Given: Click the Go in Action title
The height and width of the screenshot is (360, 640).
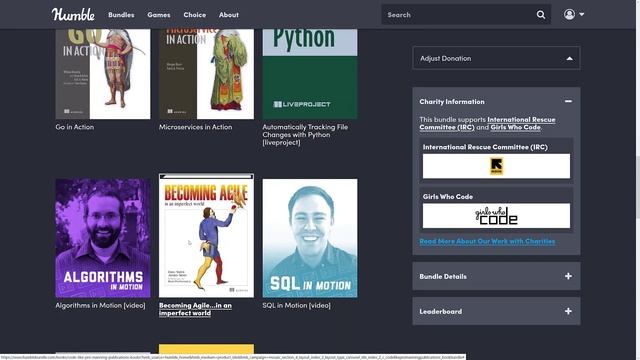Looking at the screenshot, I should pos(75,127).
